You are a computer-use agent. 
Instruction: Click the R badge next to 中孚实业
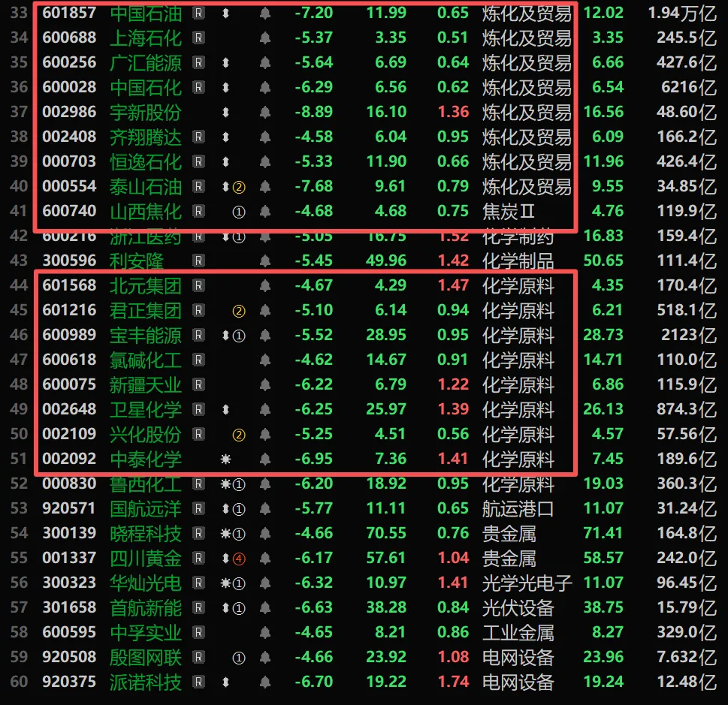(198, 633)
